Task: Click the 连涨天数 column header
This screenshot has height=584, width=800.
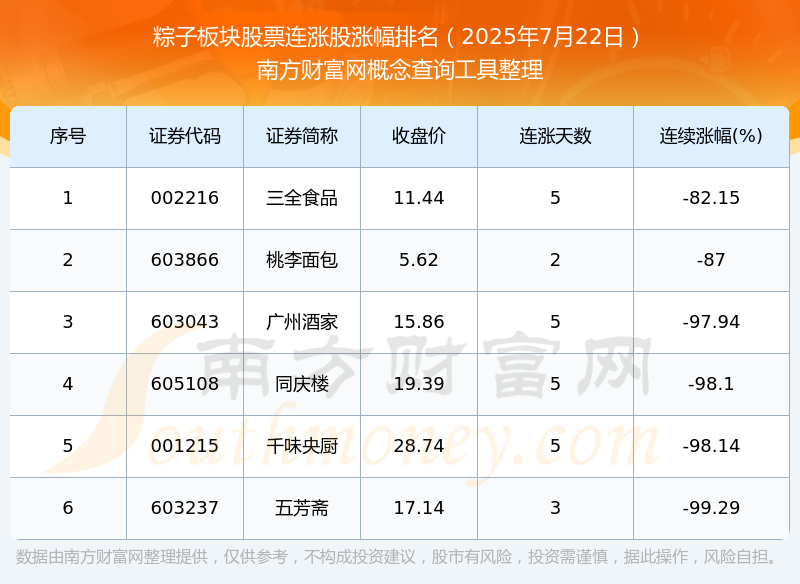Action: 555,136
